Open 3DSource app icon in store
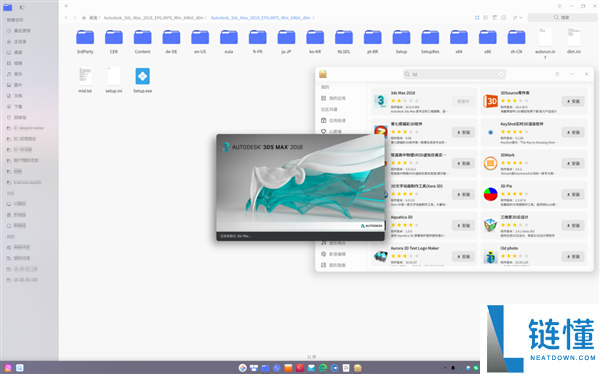 pos(490,101)
